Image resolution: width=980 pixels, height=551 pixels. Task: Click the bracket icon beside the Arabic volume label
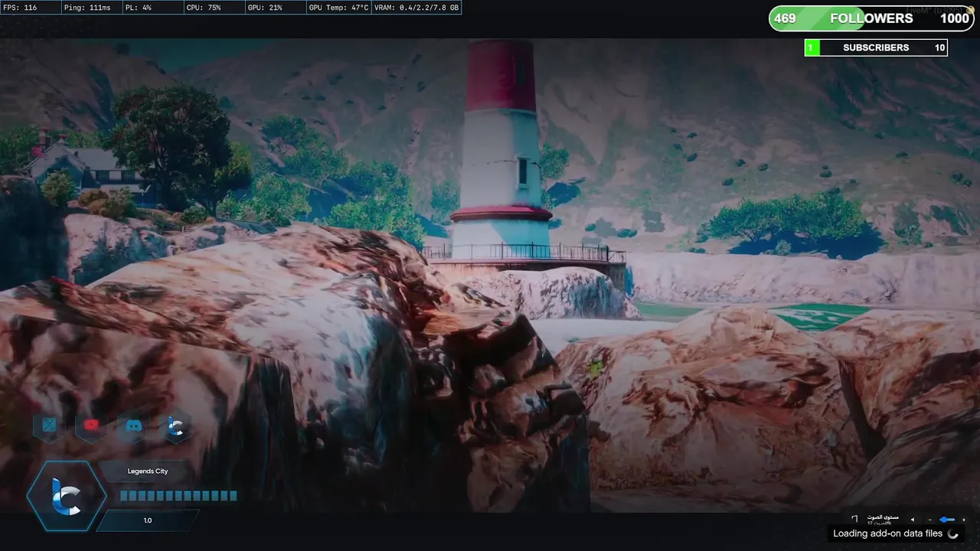coord(854,519)
